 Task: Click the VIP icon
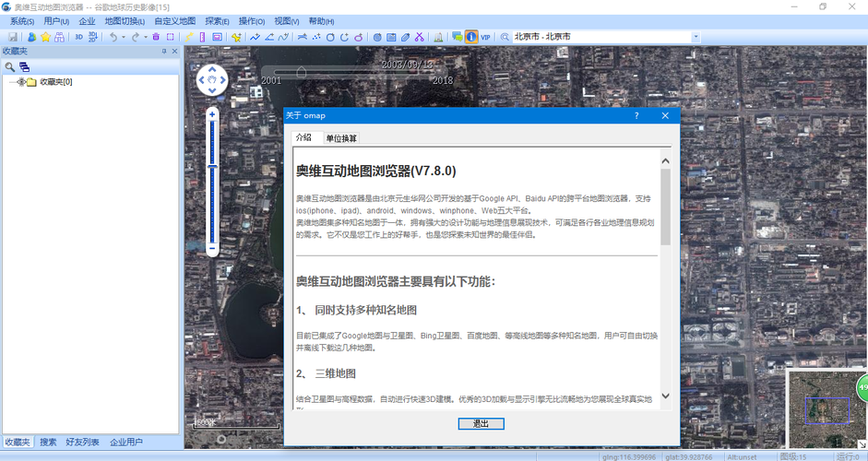pyautogui.click(x=485, y=37)
